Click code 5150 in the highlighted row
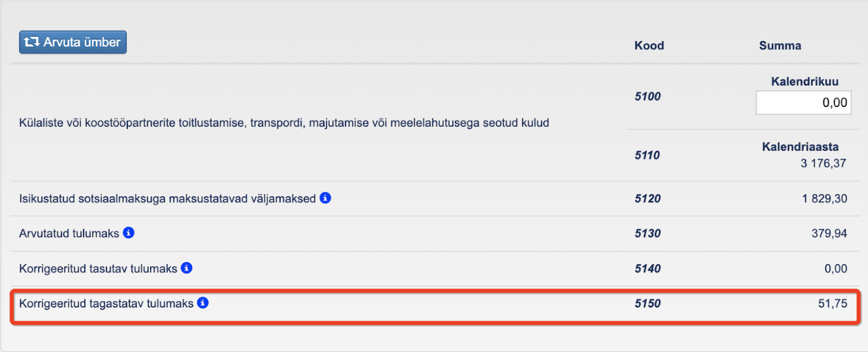 (x=647, y=303)
